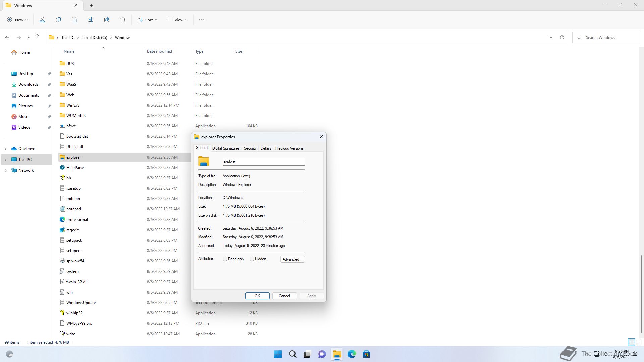Add a new File Explorer tab
644x362 pixels.
tap(91, 5)
